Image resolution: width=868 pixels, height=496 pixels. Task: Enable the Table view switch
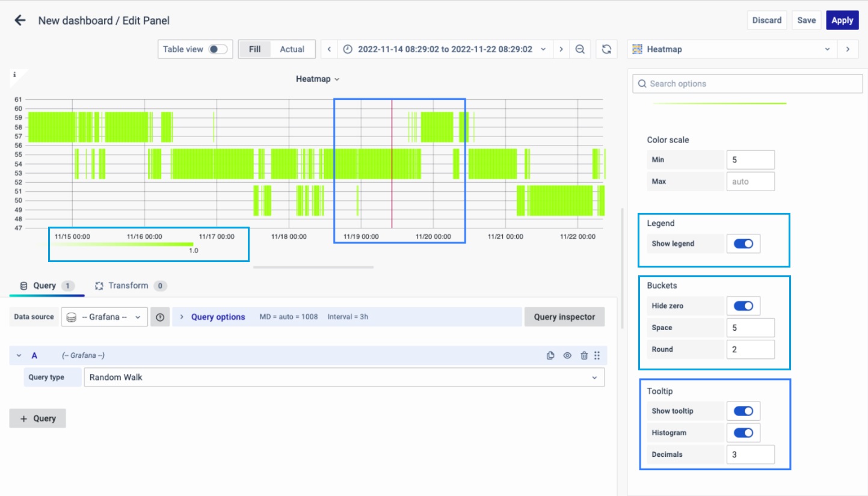point(218,49)
